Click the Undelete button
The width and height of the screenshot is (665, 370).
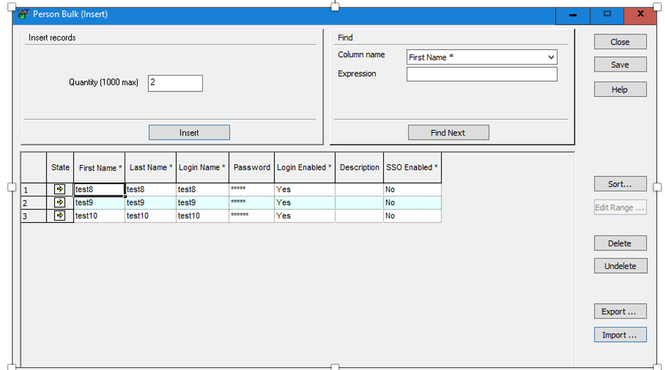click(x=620, y=266)
